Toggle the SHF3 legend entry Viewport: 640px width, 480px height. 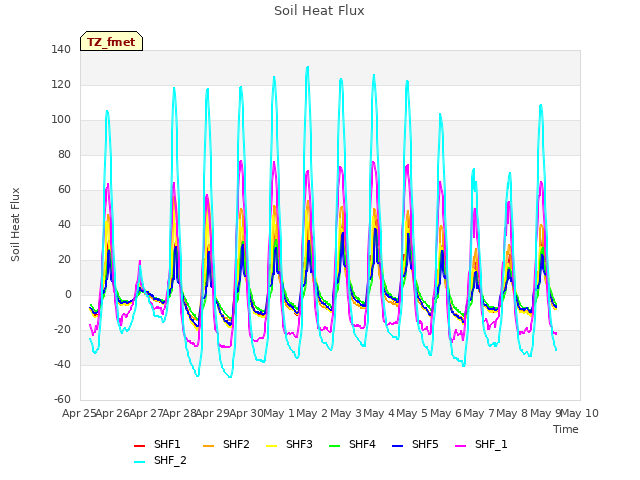point(289,444)
